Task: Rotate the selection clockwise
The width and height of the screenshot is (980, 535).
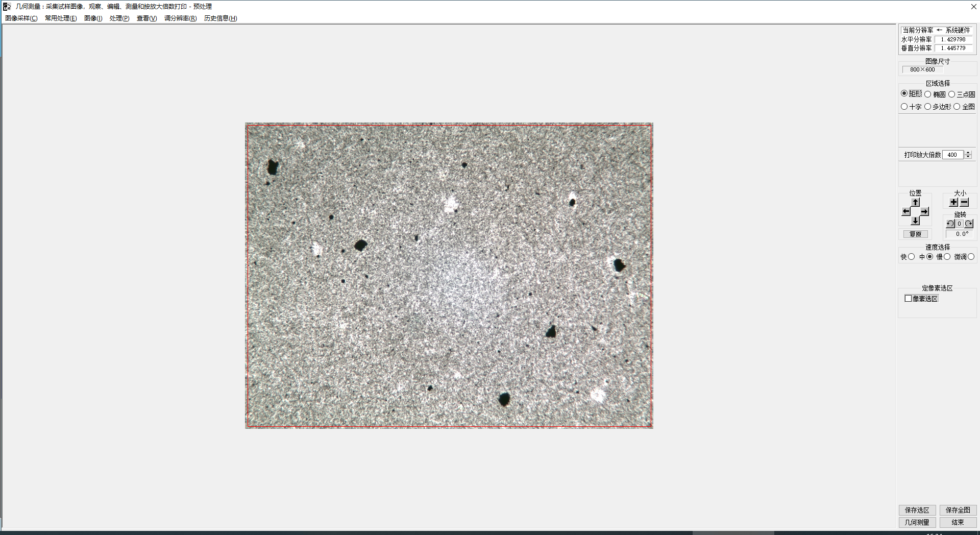Action: [969, 224]
